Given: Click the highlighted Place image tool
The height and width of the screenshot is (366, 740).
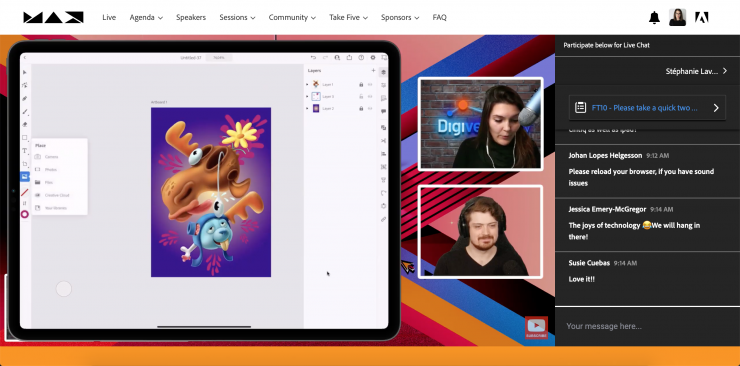Looking at the screenshot, I should (25, 176).
